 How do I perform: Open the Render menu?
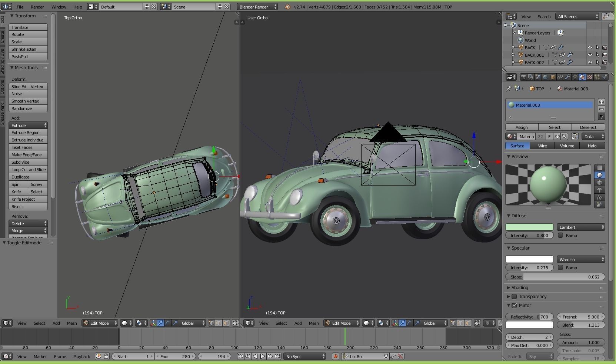37,7
